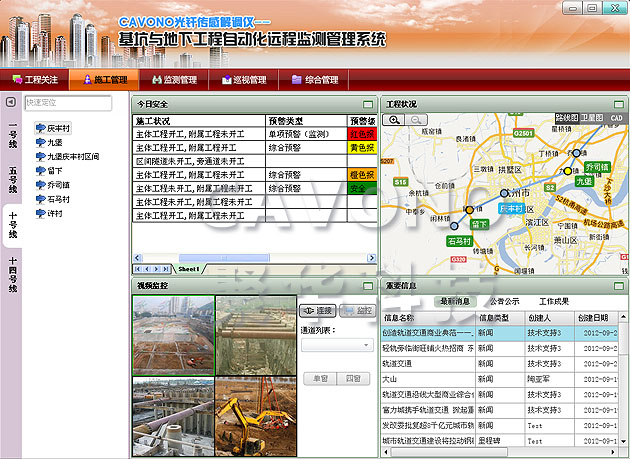Click the red 红色报 warning level cell

[x=361, y=134]
